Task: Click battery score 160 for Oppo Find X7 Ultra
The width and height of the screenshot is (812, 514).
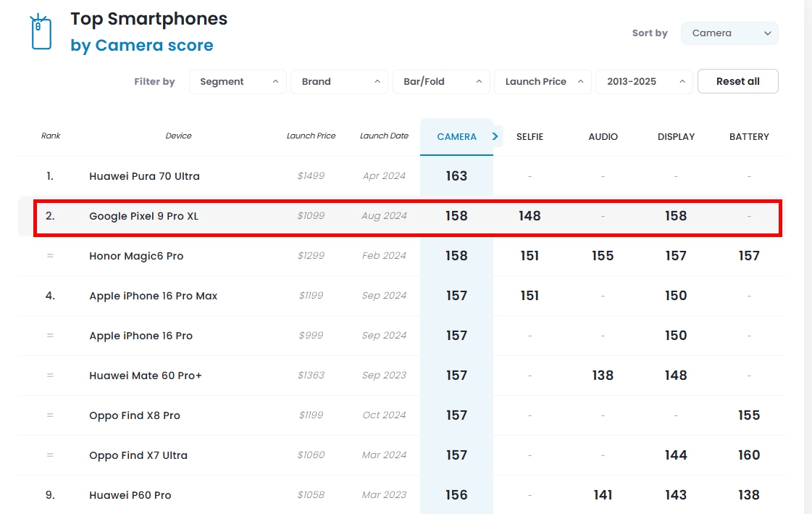Action: (x=749, y=455)
